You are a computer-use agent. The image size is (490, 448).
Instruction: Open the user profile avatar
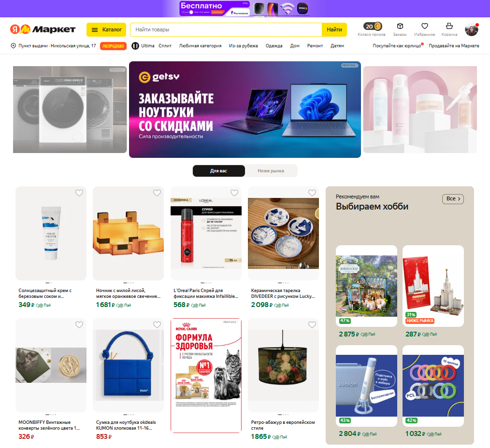(x=472, y=29)
